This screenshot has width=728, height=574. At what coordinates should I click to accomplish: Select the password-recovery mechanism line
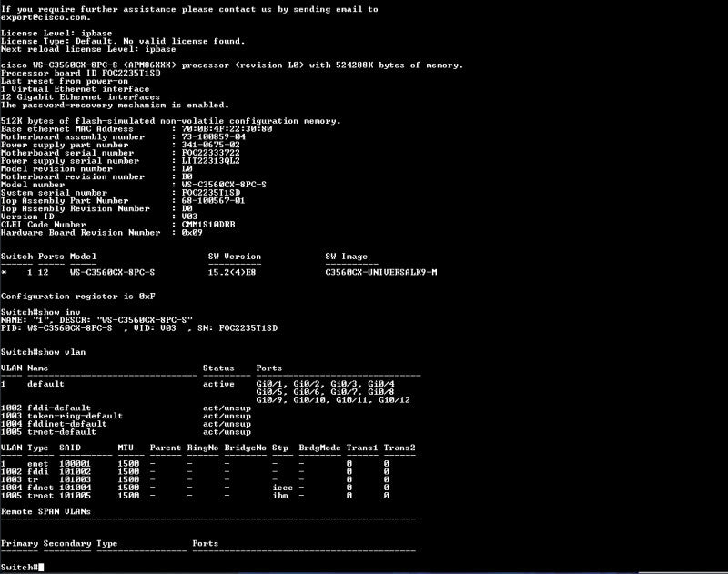(115, 105)
